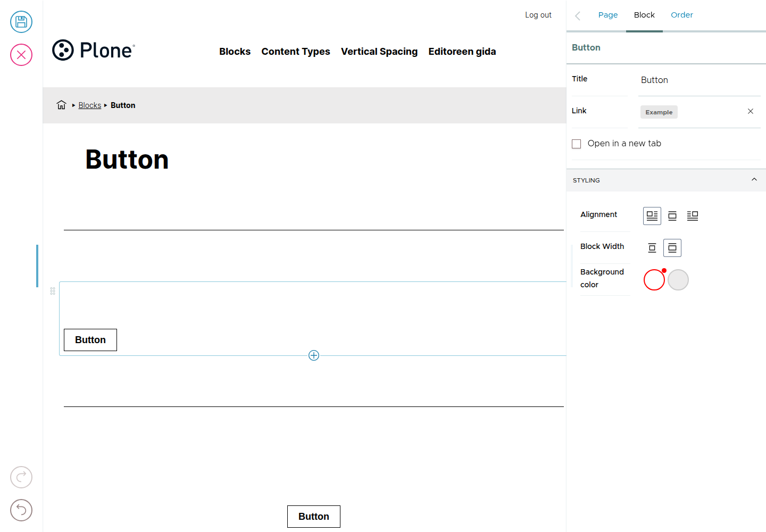766x532 pixels.
Task: Switch to the Block tab
Action: point(644,15)
